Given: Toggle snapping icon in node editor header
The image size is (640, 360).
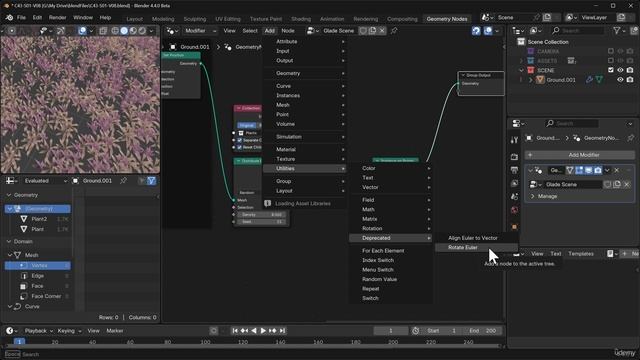Looking at the screenshot, I should [x=476, y=31].
